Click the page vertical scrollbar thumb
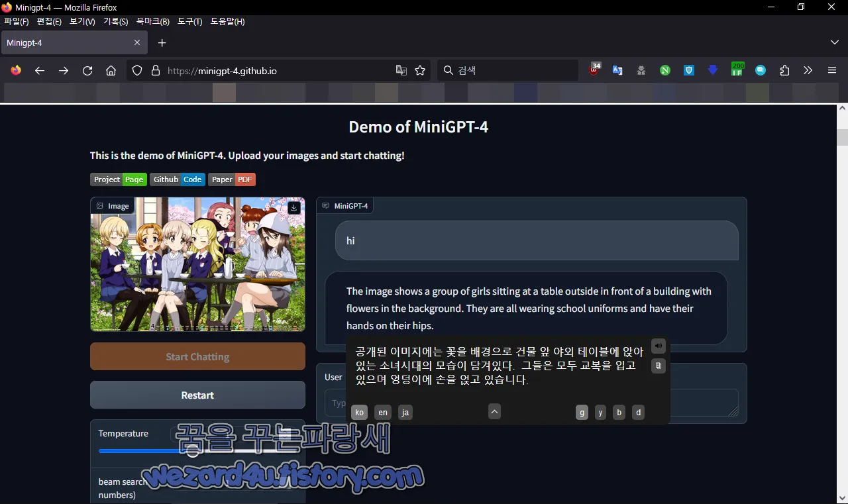848x504 pixels. click(842, 137)
